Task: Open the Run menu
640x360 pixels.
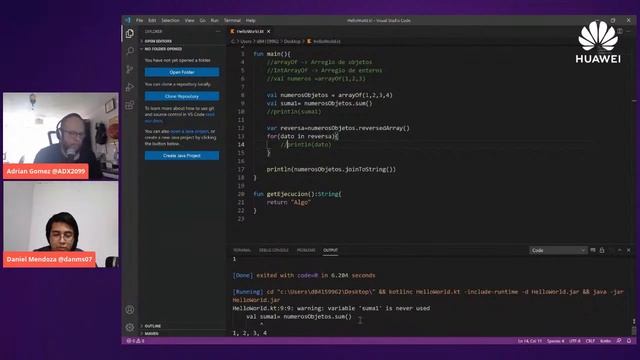Action: 215,20
